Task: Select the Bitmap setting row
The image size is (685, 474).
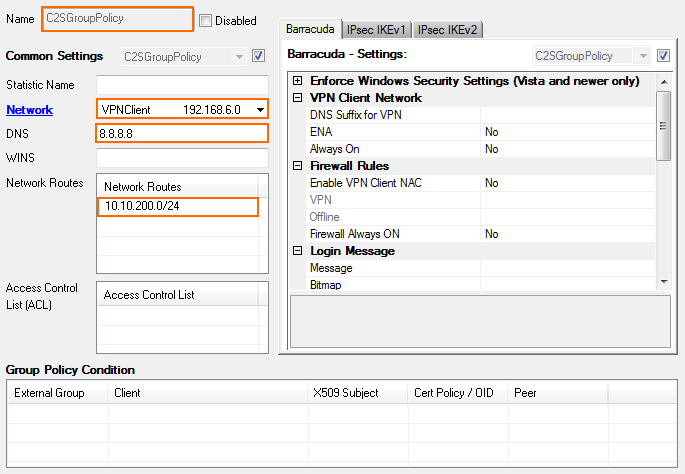Action: [x=481, y=284]
